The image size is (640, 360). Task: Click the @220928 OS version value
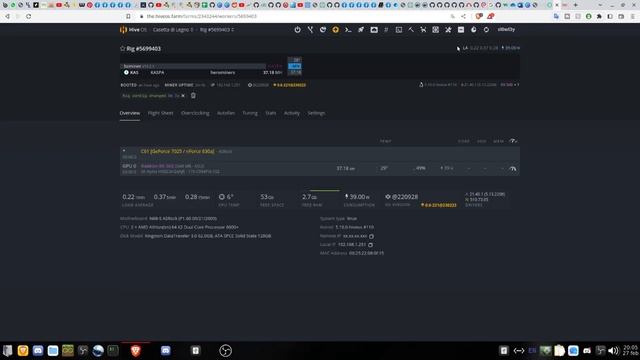(402, 197)
